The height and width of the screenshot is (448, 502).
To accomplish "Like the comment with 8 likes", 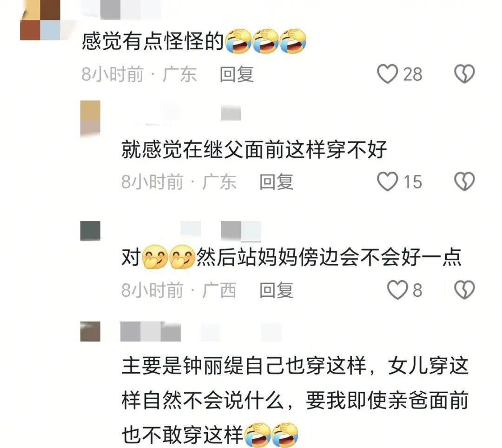I will click(397, 290).
